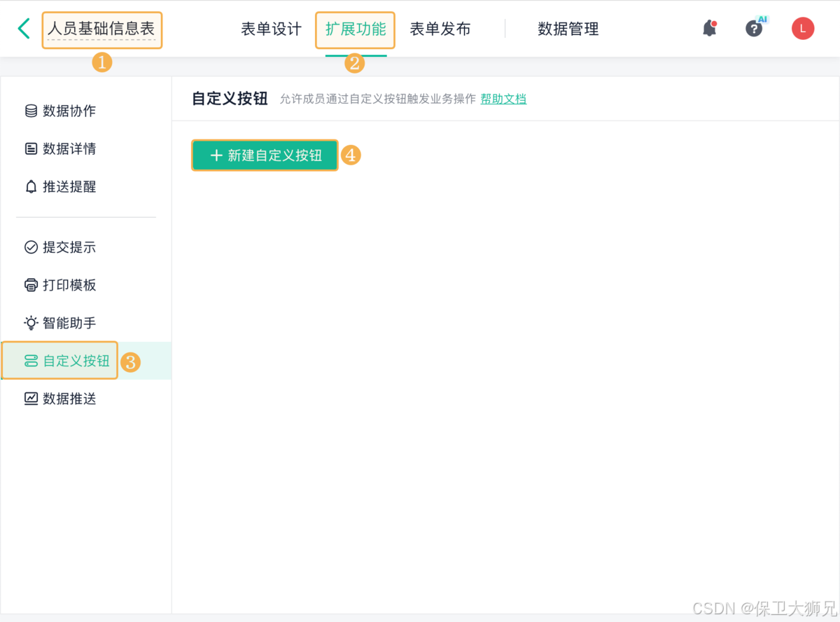840x622 pixels.
Task: Open the AI help question mark
Action: 754,29
